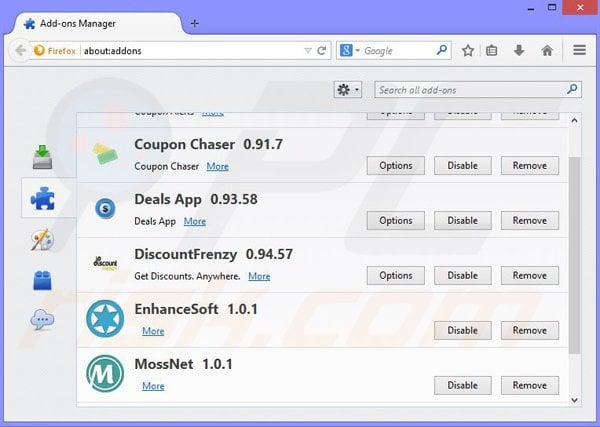Switch to the Add-ons Manager tab
Screen dimensions: 600x427
(x=92, y=22)
